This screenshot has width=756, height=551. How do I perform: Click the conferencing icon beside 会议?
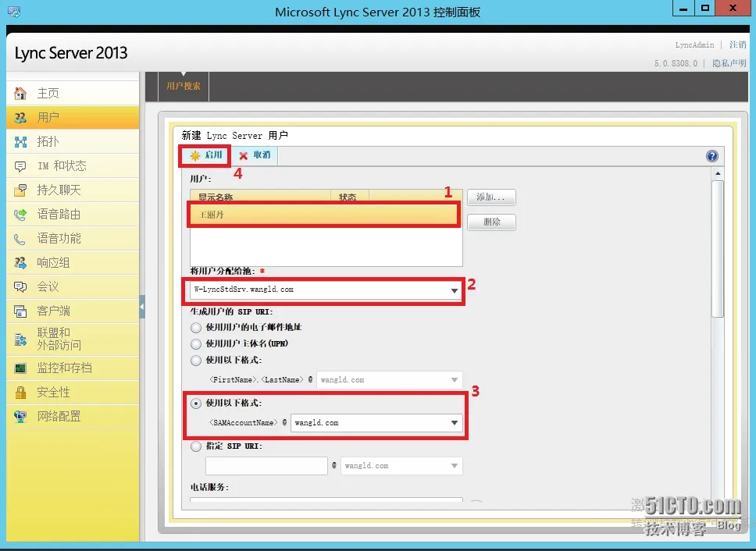(x=20, y=287)
